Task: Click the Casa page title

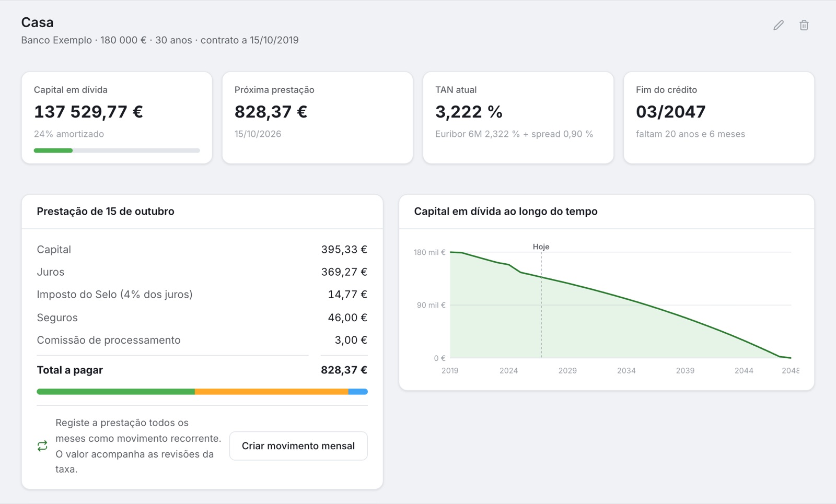Action: click(37, 22)
